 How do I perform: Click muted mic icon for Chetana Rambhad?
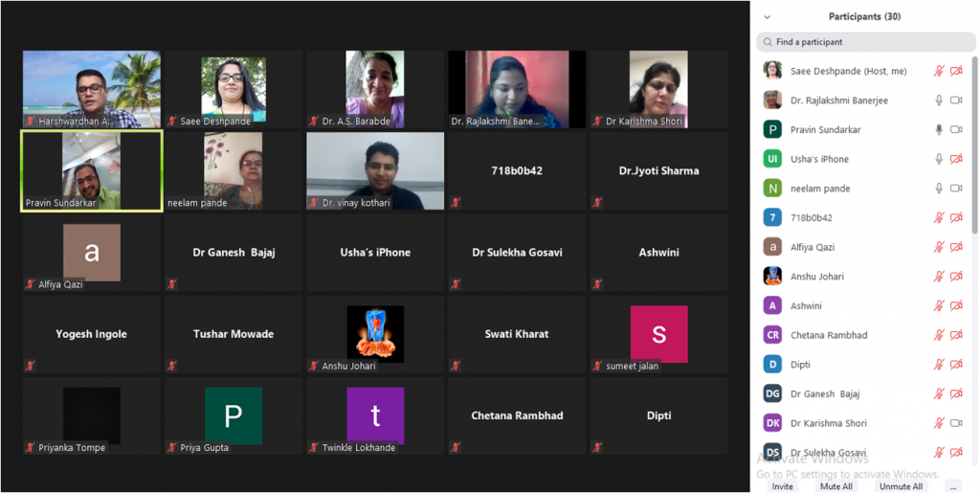(939, 335)
